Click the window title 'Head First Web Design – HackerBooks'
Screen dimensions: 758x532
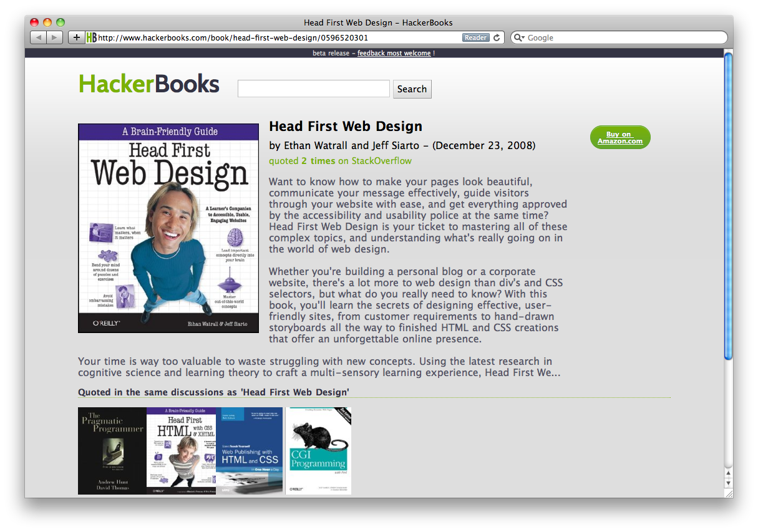378,22
